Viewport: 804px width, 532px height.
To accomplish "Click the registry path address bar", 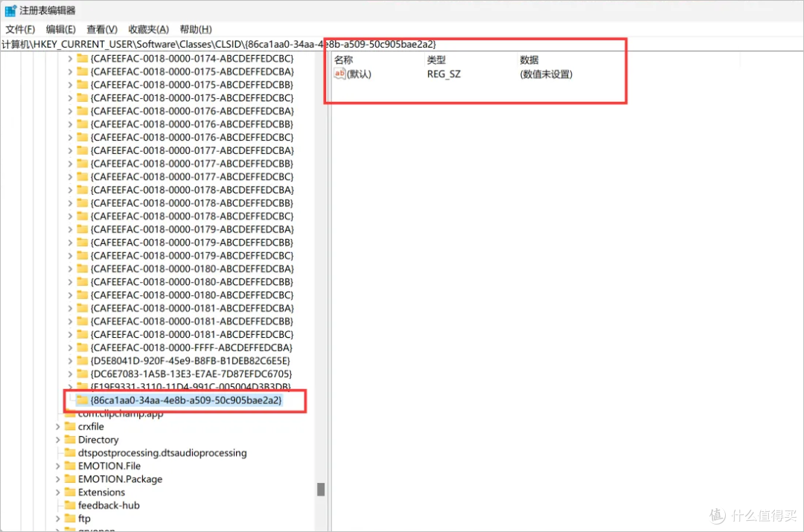I will coord(402,44).
